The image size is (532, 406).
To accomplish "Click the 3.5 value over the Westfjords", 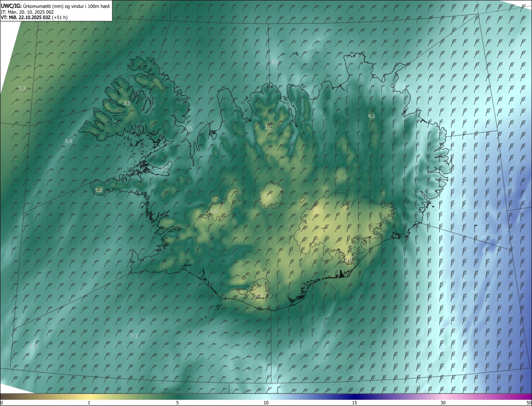I will point(127,103).
